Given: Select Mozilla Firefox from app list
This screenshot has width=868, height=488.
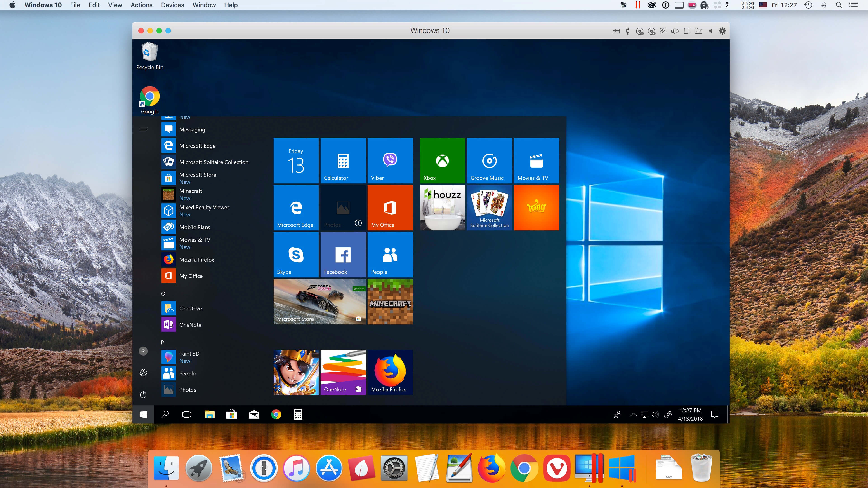Looking at the screenshot, I should point(196,259).
